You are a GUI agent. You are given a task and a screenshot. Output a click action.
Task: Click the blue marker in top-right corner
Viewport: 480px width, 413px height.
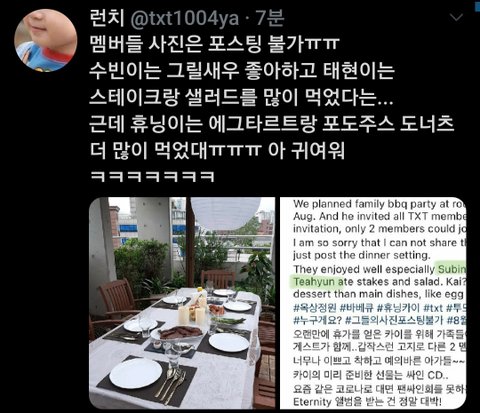click(478, 6)
